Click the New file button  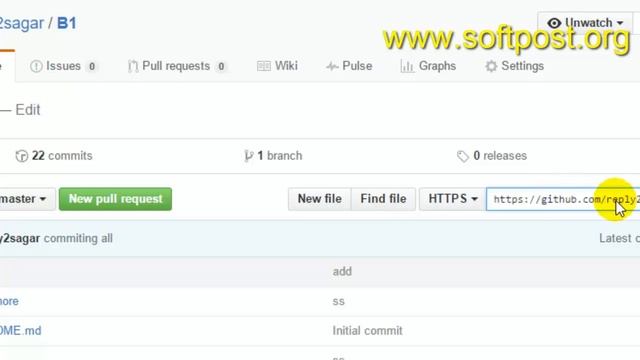320,199
